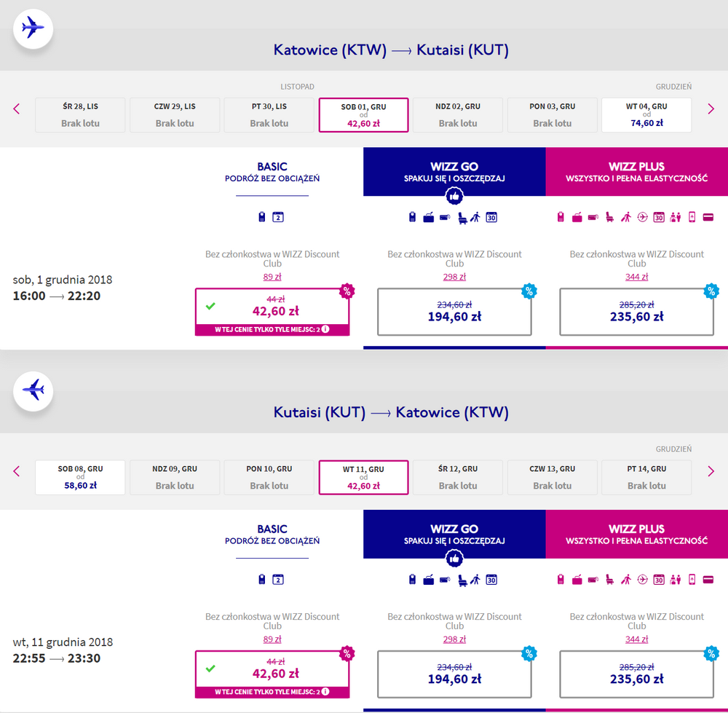Click the Katowice (KTW) to Kutaisi (KUT) heading

point(391,50)
